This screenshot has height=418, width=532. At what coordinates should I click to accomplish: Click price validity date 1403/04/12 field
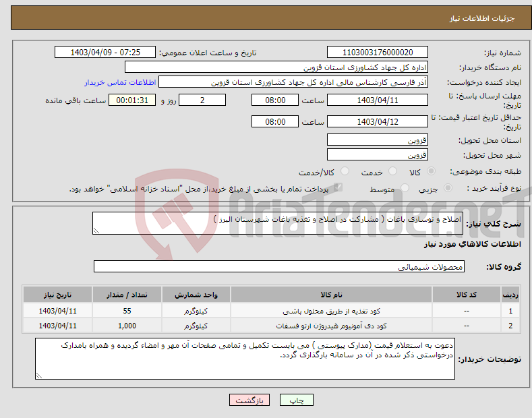378,121
